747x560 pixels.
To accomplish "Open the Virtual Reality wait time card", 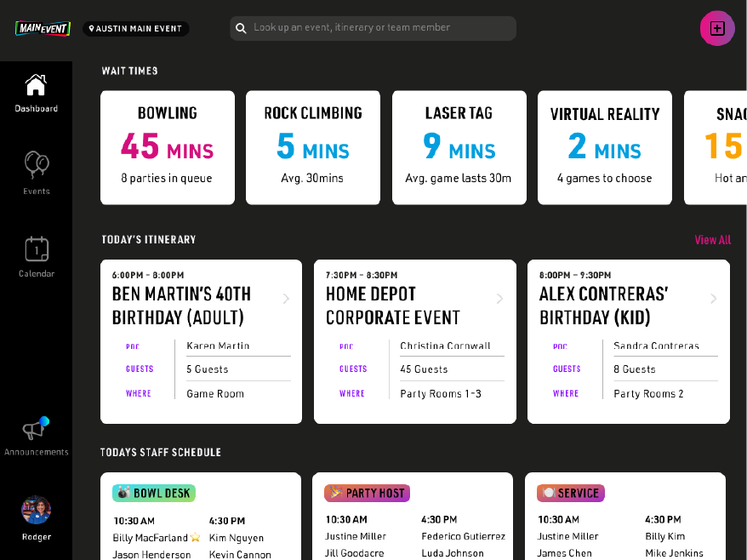I will [x=604, y=147].
